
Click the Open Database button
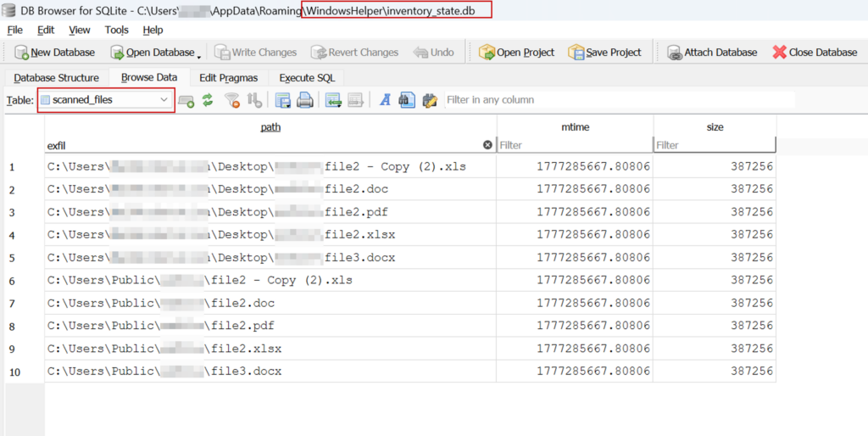[152, 53]
